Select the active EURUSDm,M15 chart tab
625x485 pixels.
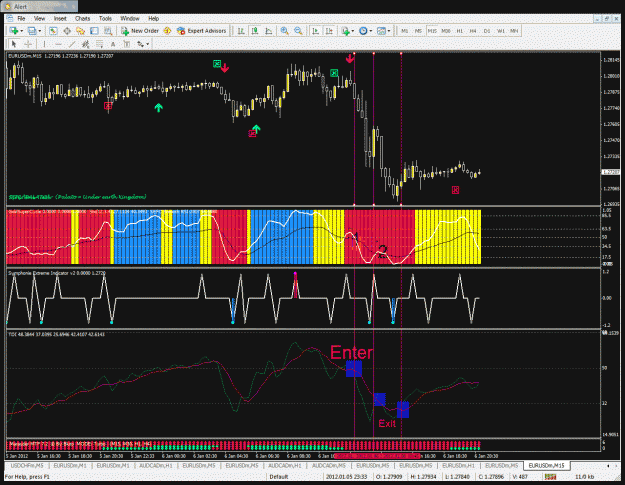point(546,465)
